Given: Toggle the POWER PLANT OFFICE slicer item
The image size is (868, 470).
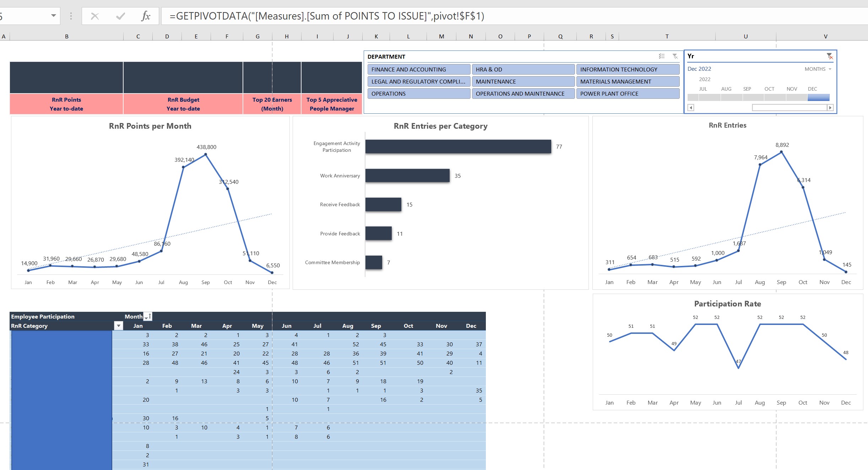Looking at the screenshot, I should pyautogui.click(x=627, y=94).
